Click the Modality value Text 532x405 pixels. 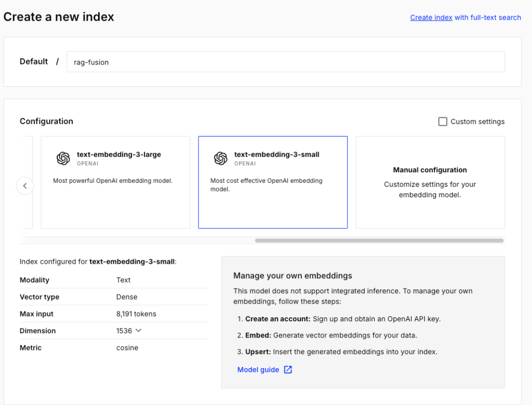(x=123, y=280)
